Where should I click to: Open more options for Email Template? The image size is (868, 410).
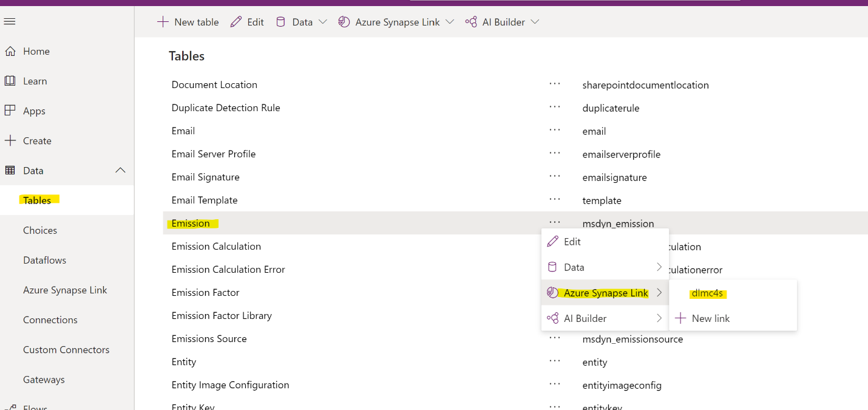(555, 199)
